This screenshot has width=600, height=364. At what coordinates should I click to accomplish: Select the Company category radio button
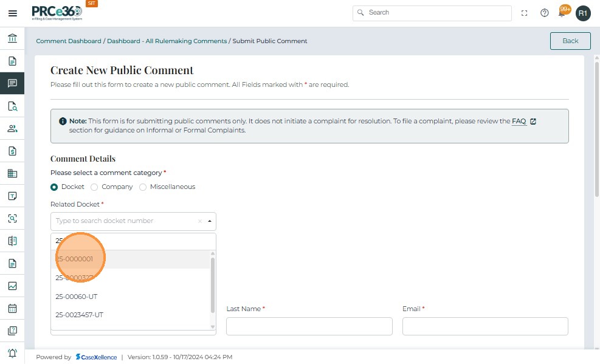point(94,187)
